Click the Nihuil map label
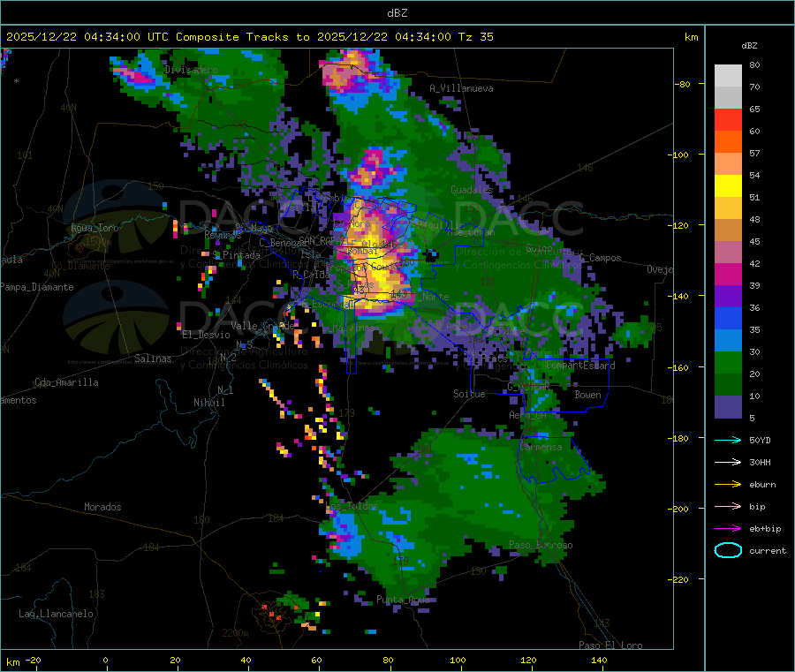 [209, 403]
